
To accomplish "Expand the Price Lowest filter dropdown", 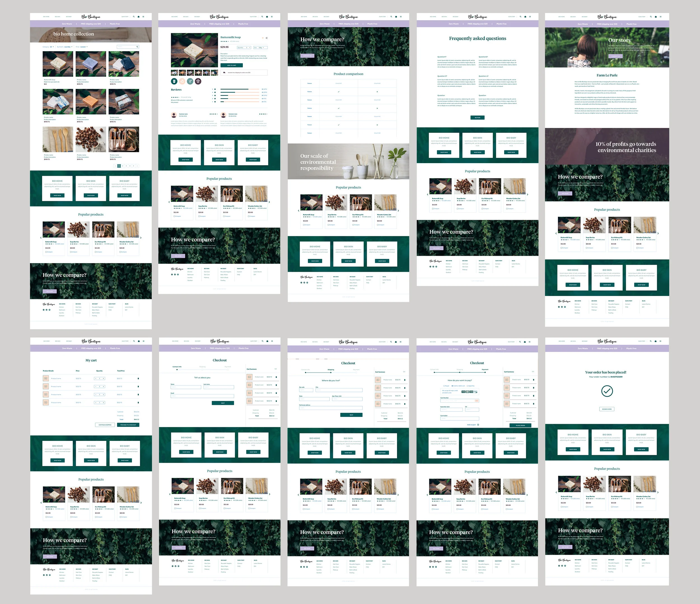I will click(x=83, y=47).
